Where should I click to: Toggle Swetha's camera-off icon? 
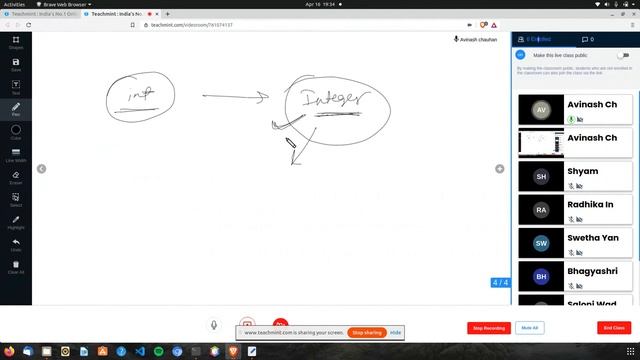pos(579,253)
